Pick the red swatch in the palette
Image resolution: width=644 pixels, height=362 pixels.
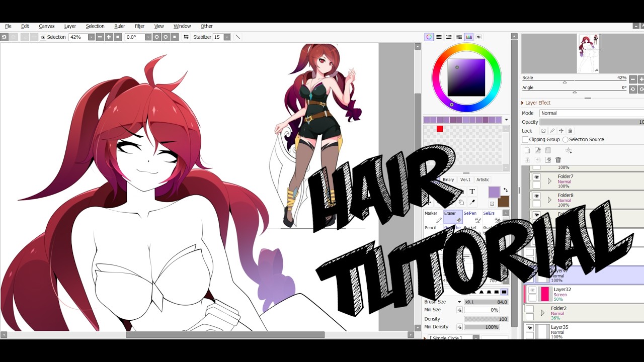point(440,129)
